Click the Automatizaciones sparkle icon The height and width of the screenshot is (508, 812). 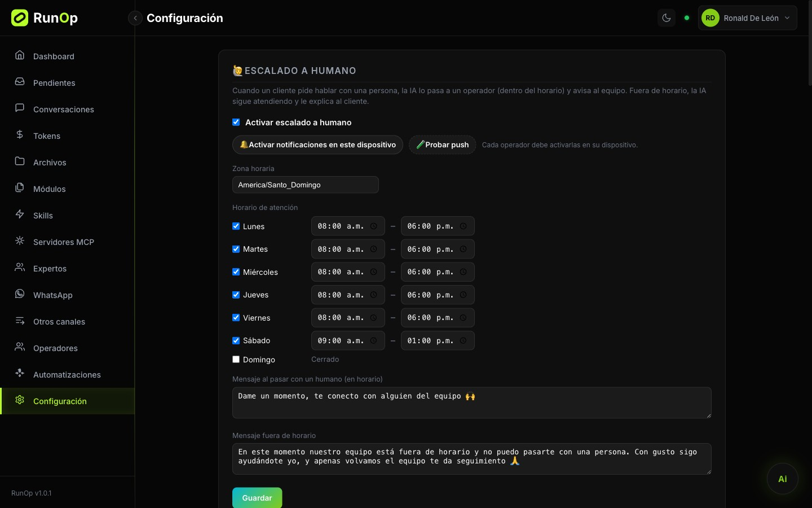20,374
